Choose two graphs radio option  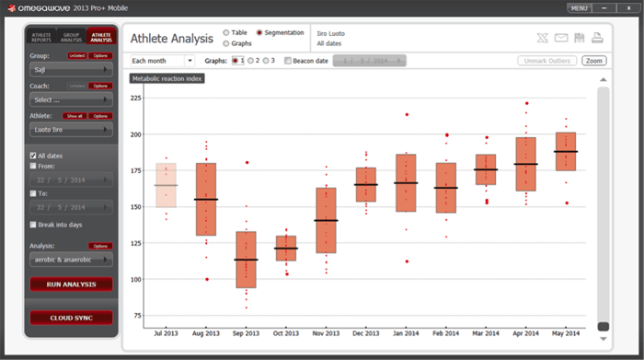pos(250,61)
